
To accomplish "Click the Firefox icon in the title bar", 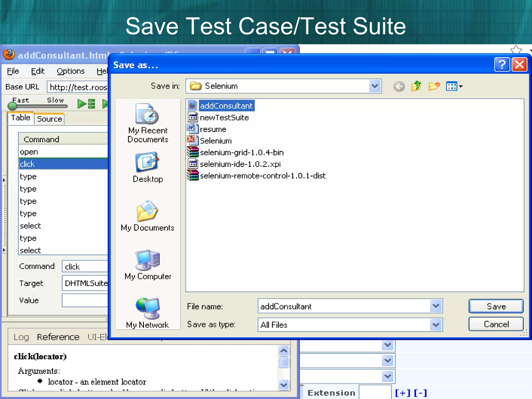I will point(9,55).
